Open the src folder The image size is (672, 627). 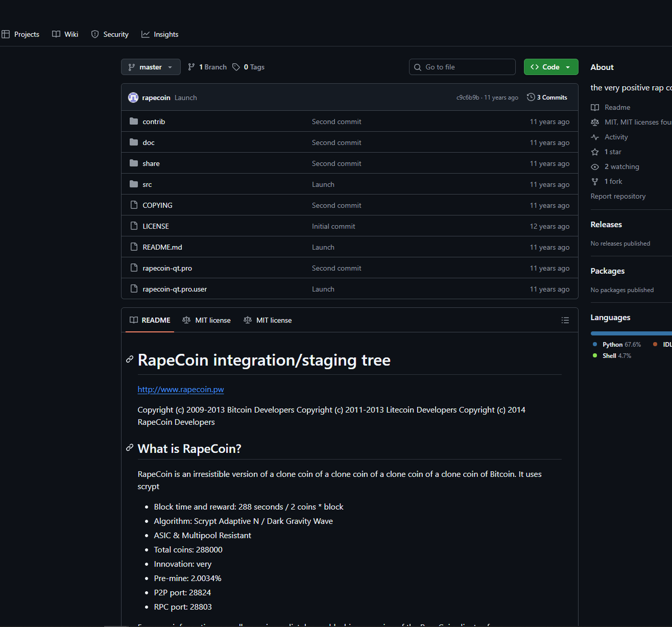coord(147,185)
